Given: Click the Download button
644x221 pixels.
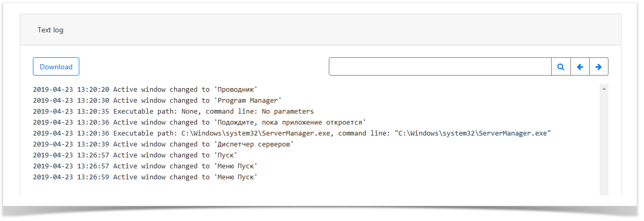Looking at the screenshot, I should [x=56, y=67].
